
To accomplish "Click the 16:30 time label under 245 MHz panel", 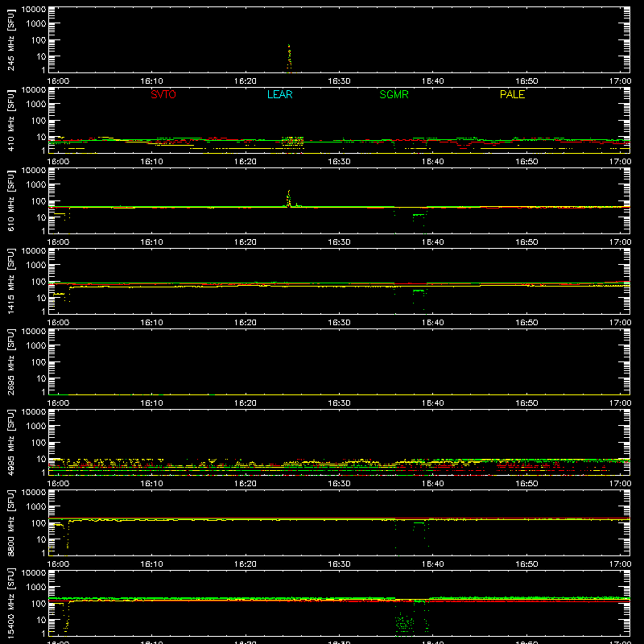I will pyautogui.click(x=339, y=81).
